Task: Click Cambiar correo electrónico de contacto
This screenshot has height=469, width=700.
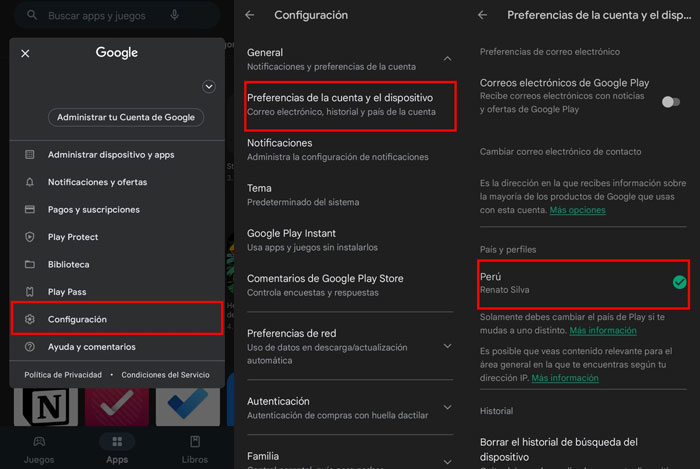Action: 560,152
